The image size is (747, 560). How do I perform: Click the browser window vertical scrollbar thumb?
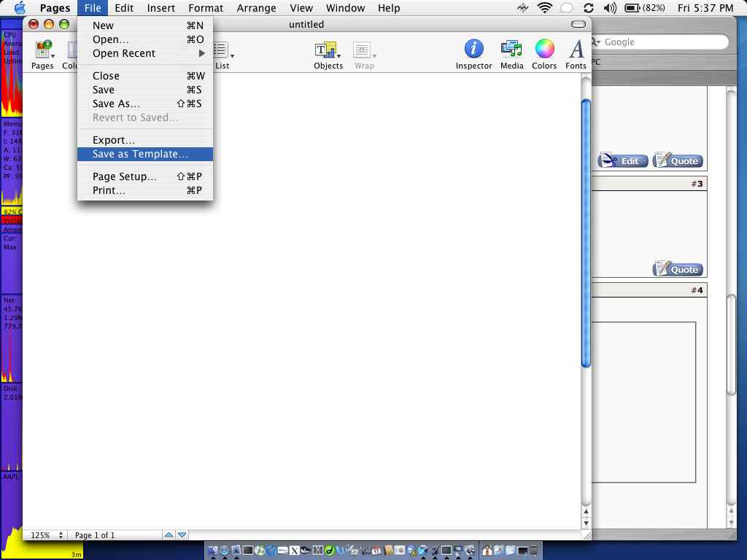[731, 345]
